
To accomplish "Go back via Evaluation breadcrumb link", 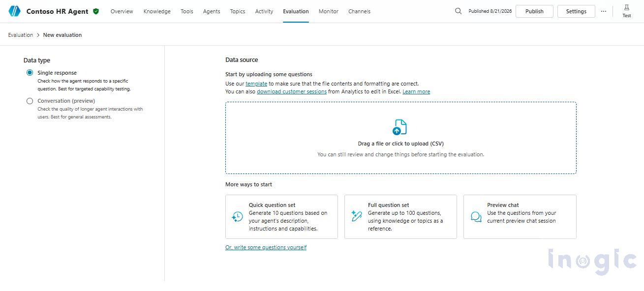I will (21, 35).
